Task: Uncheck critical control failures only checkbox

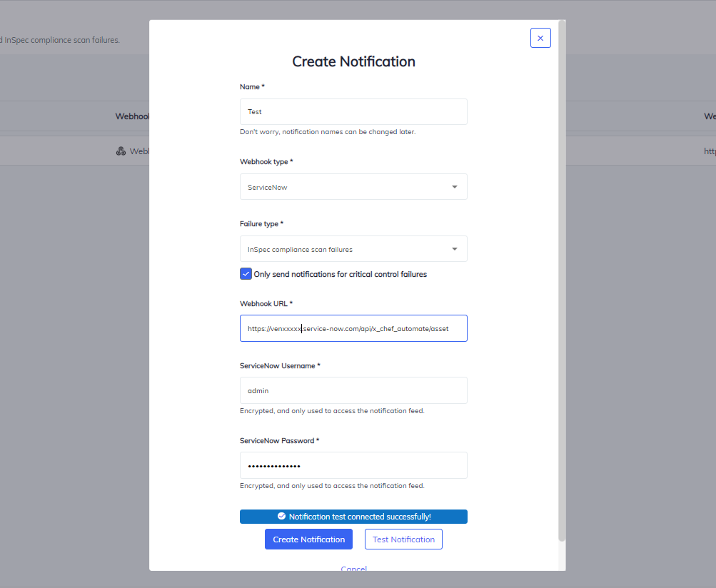Action: (246, 274)
